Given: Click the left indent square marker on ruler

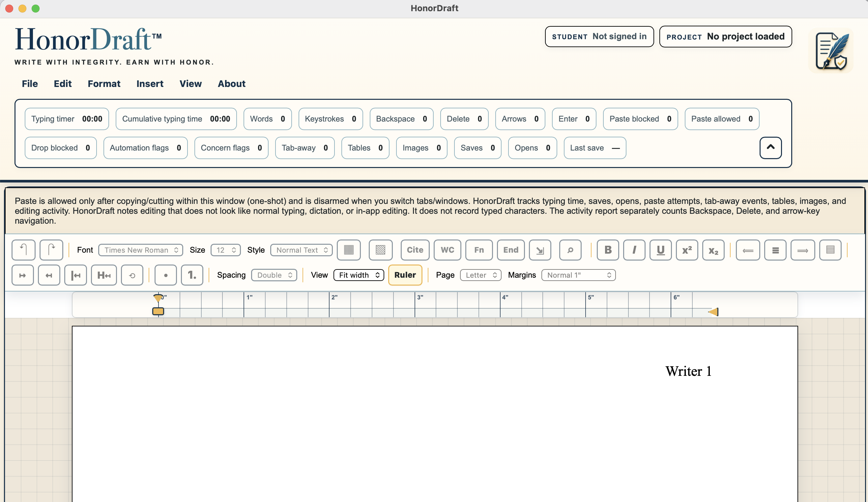Looking at the screenshot, I should [x=158, y=311].
